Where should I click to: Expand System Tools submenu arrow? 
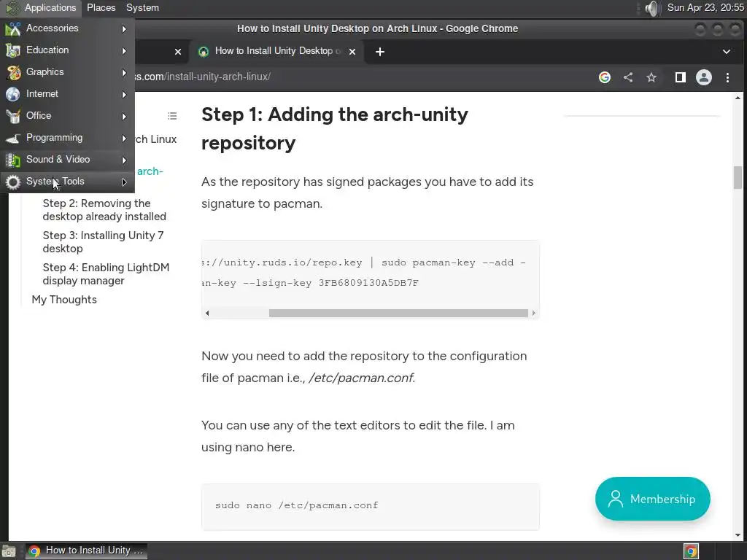[x=124, y=182]
